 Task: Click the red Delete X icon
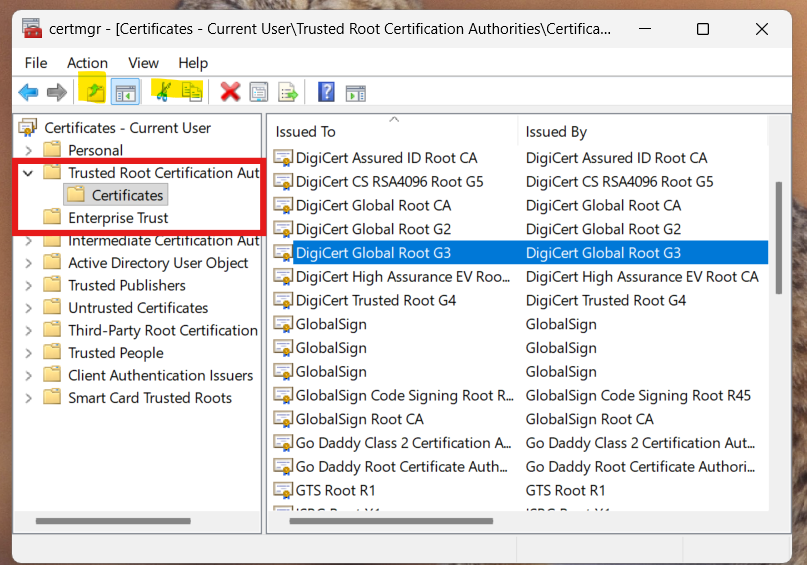click(230, 92)
